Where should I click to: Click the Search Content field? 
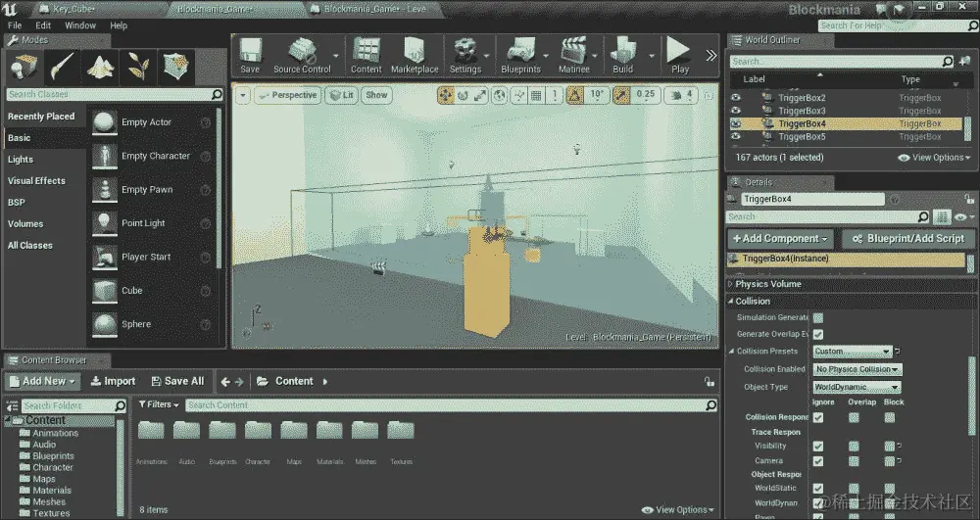[x=451, y=405]
